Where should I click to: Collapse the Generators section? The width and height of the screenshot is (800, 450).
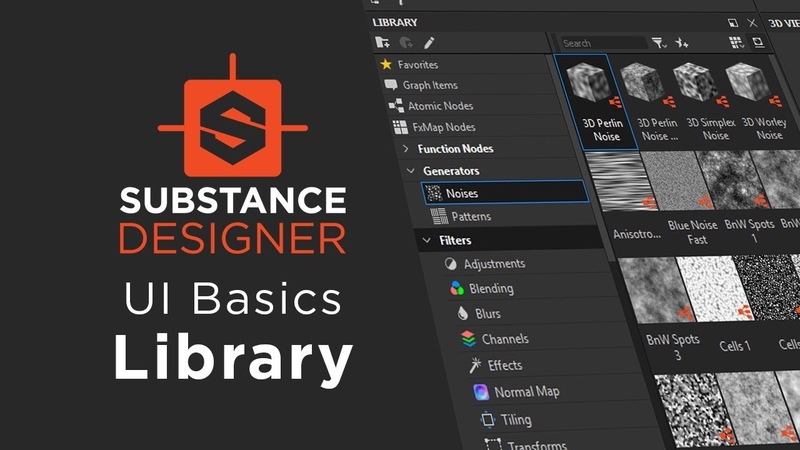tap(411, 171)
